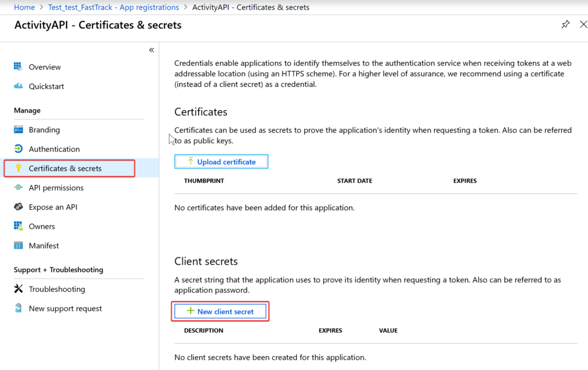Close the Certificates & secrets blade
This screenshot has width=588, height=370.
coord(583,24)
